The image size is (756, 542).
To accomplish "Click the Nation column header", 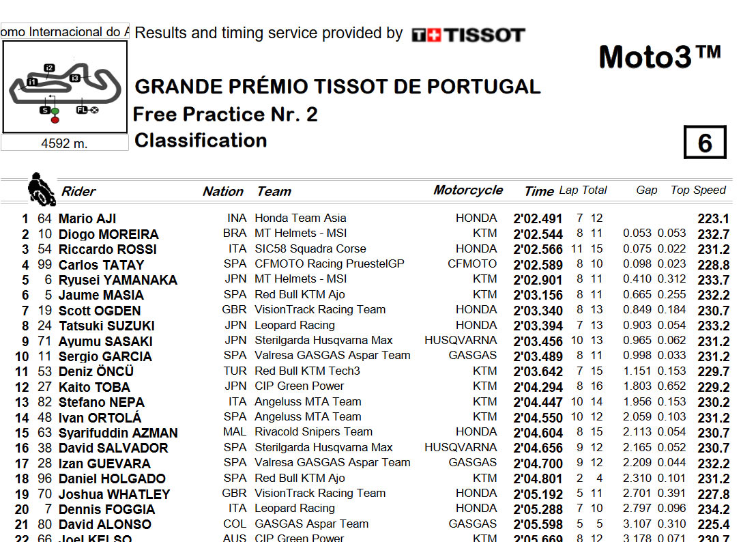I will 222,191.
